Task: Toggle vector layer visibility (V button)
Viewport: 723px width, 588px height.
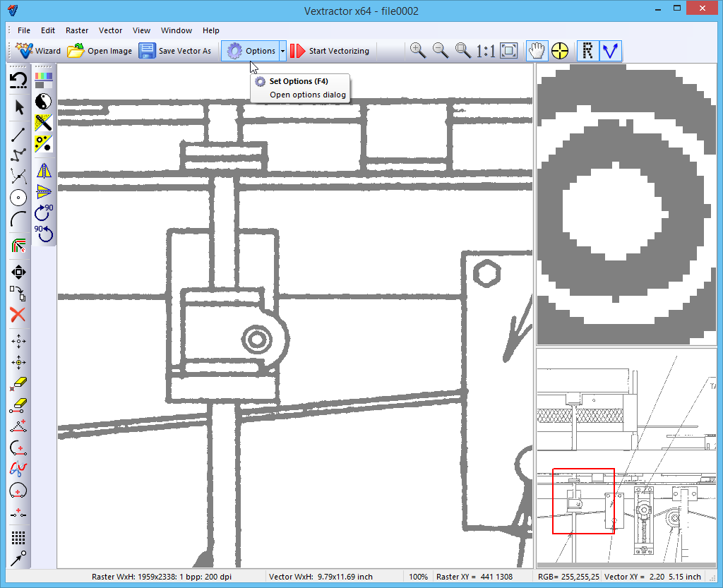Action: point(609,51)
